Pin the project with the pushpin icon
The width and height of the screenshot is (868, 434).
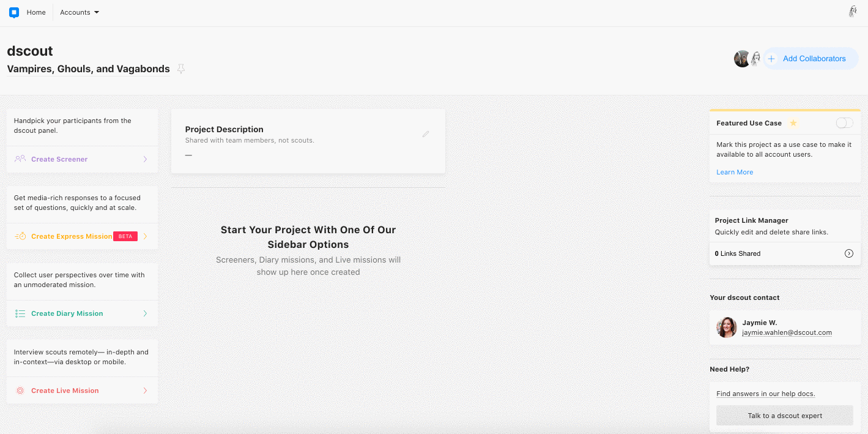pos(180,69)
